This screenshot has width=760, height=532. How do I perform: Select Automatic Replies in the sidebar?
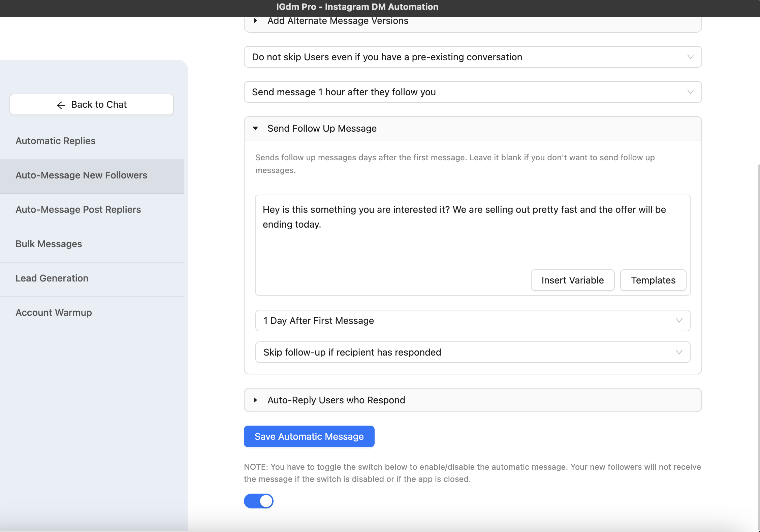55,141
